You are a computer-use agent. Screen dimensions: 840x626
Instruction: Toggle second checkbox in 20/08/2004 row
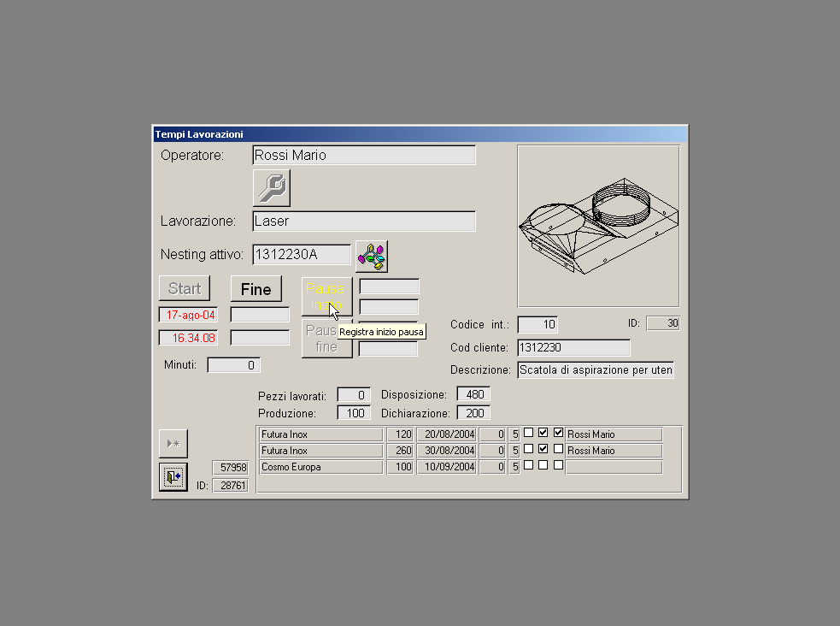click(x=543, y=433)
